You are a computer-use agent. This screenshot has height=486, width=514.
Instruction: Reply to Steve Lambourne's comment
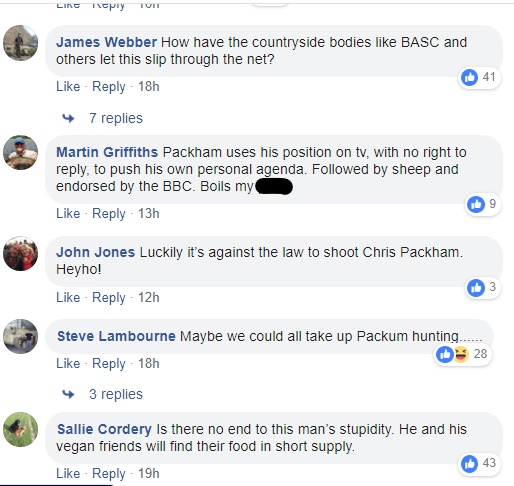click(109, 364)
